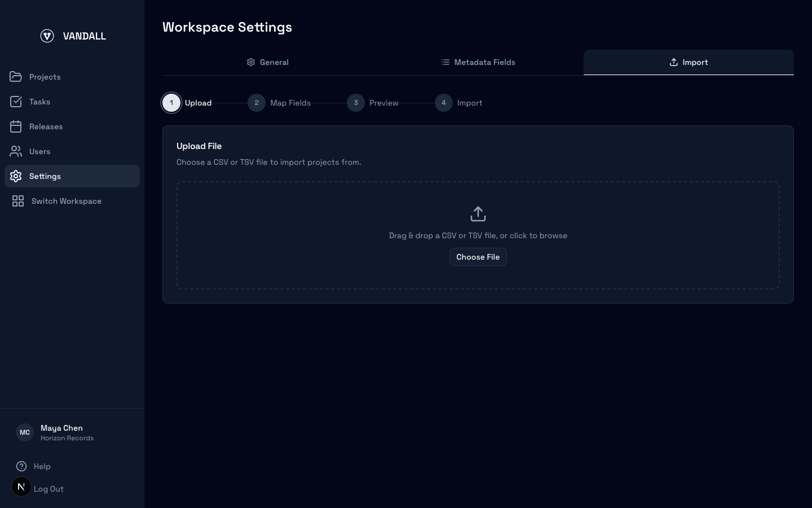812x508 pixels.
Task: Open Switch Workspace label
Action: click(67, 201)
